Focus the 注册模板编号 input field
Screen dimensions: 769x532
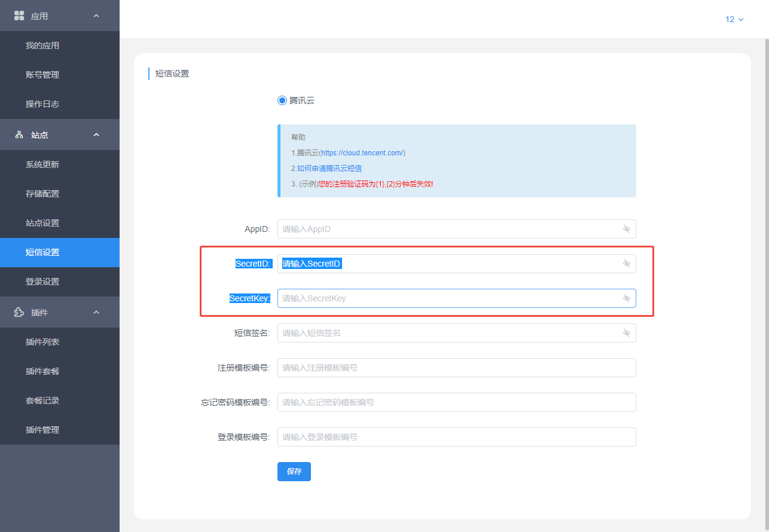(x=457, y=368)
